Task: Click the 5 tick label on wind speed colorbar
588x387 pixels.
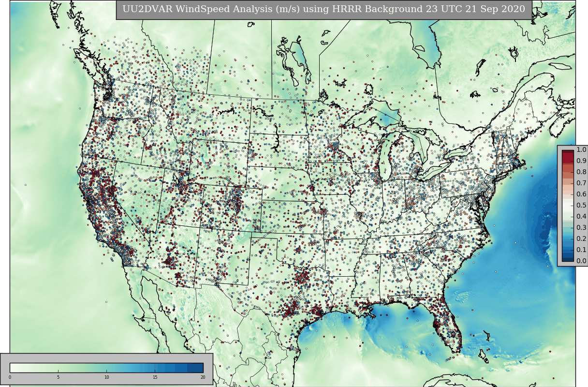Action: coord(58,377)
